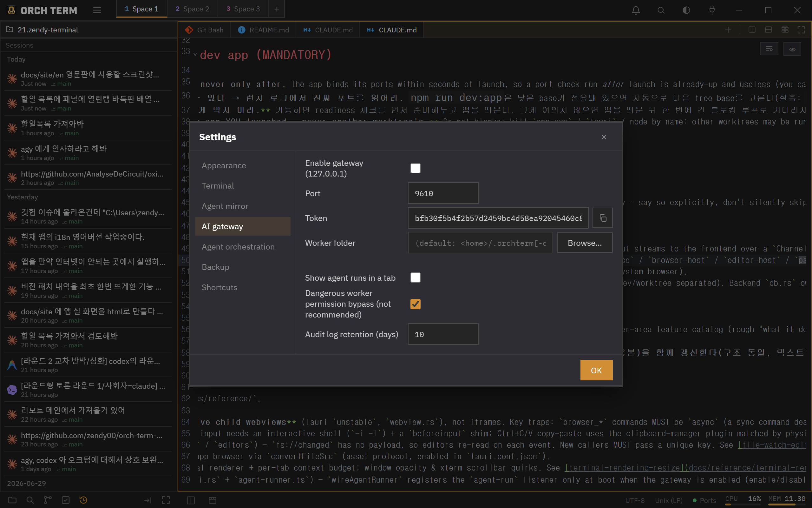Switch to Space 1
Screen dimensions: 812x508
tap(141, 9)
